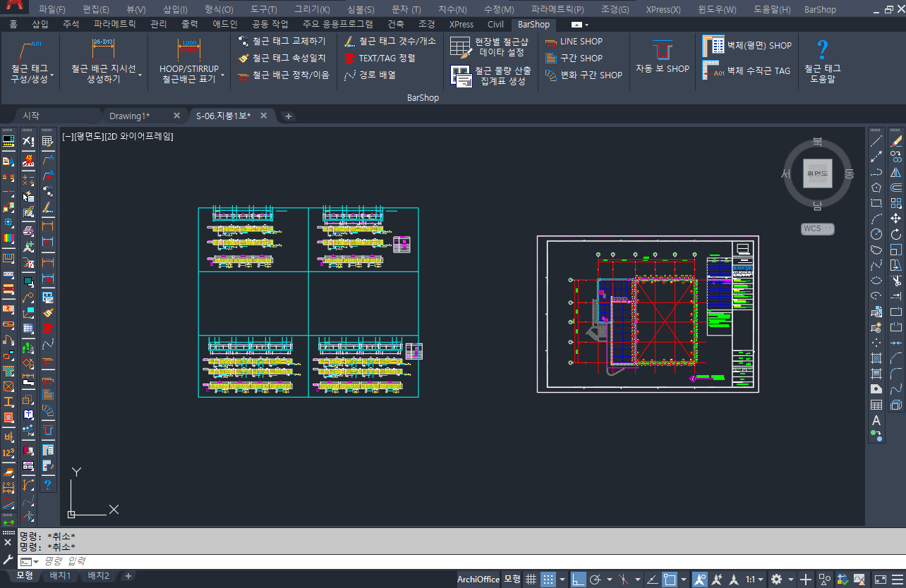
Task: Open 철근 태그 도움말 help icon
Action: (x=822, y=50)
